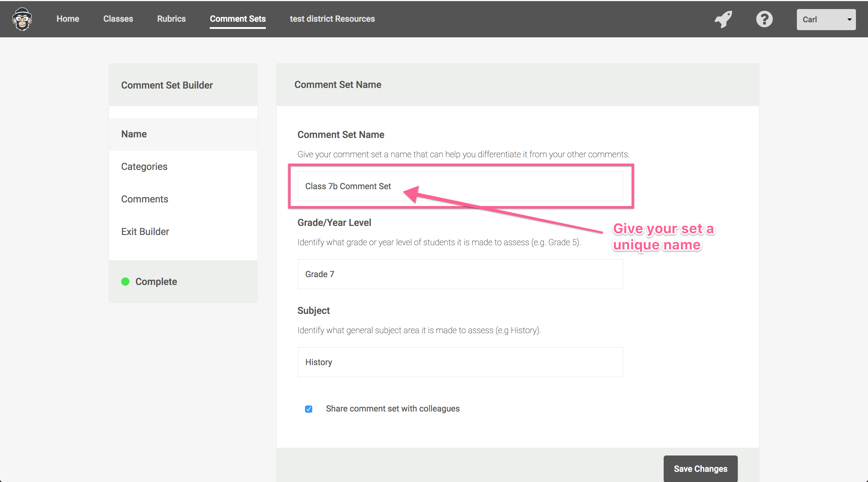Screen dimensions: 868x482
Task: Open Categories in builder sidebar
Action: [x=144, y=166]
